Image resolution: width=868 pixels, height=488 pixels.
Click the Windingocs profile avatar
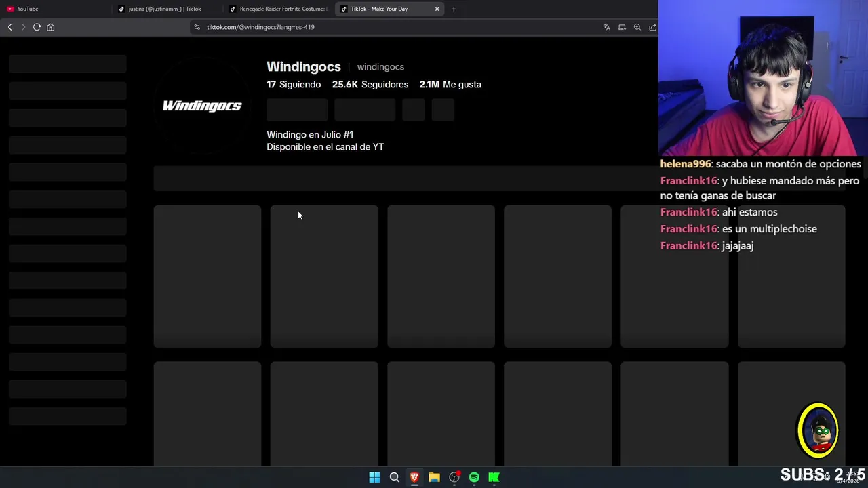[202, 106]
